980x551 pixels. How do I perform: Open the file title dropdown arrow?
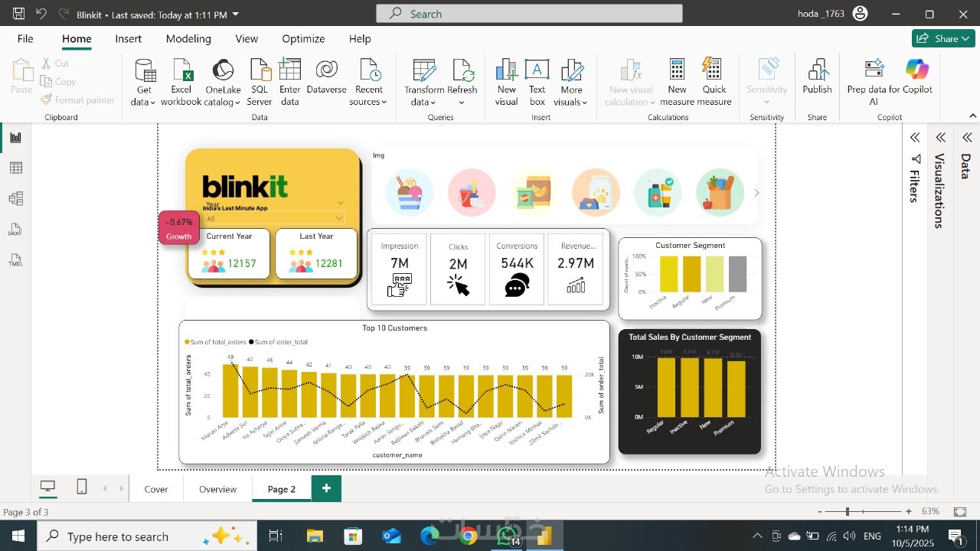click(x=235, y=15)
